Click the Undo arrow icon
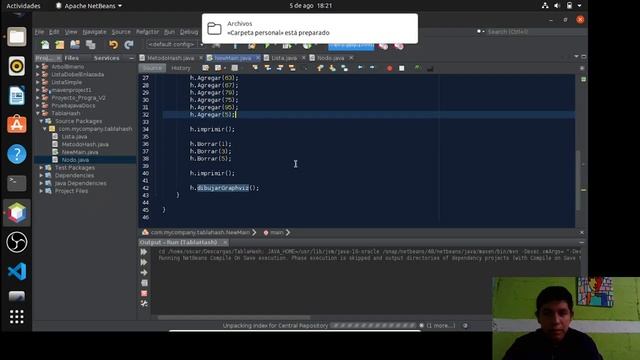The width and height of the screenshot is (640, 360). tap(113, 44)
